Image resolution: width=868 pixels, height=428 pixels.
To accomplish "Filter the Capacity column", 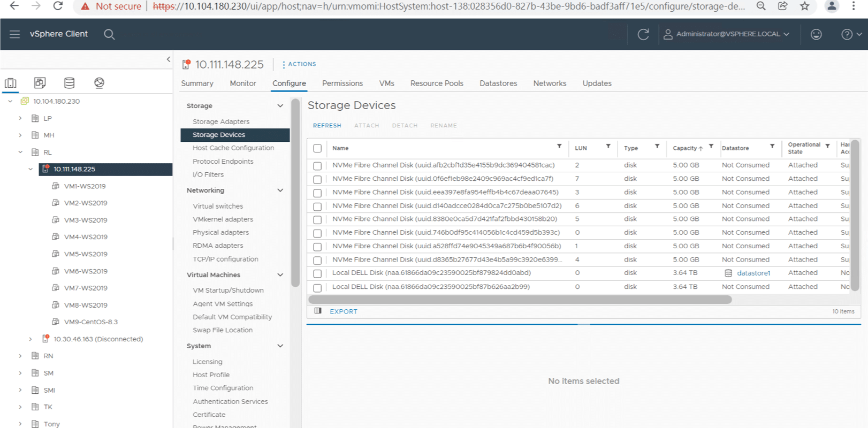I will pos(711,146).
